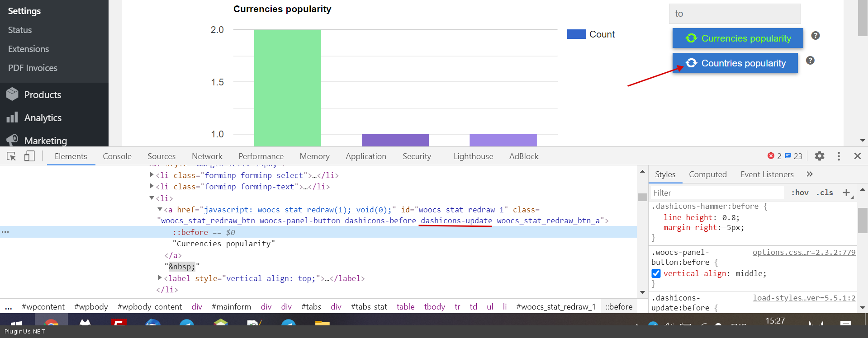Switch to the Console tab
The height and width of the screenshot is (338, 868).
click(117, 156)
